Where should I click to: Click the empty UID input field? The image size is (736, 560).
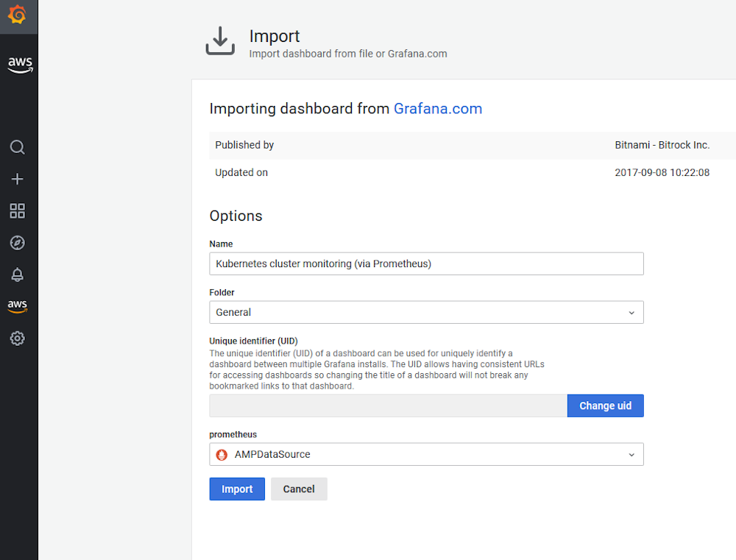(x=388, y=405)
